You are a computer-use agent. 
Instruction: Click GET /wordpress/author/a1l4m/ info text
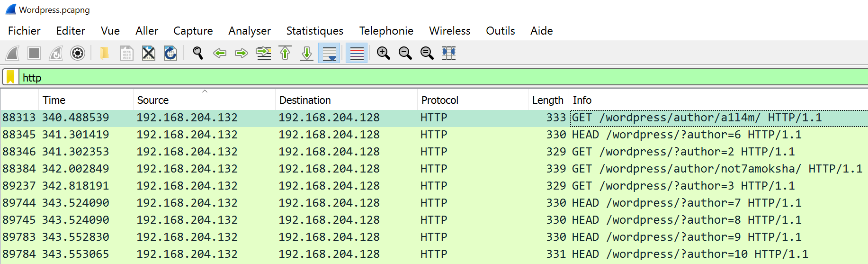pyautogui.click(x=697, y=118)
